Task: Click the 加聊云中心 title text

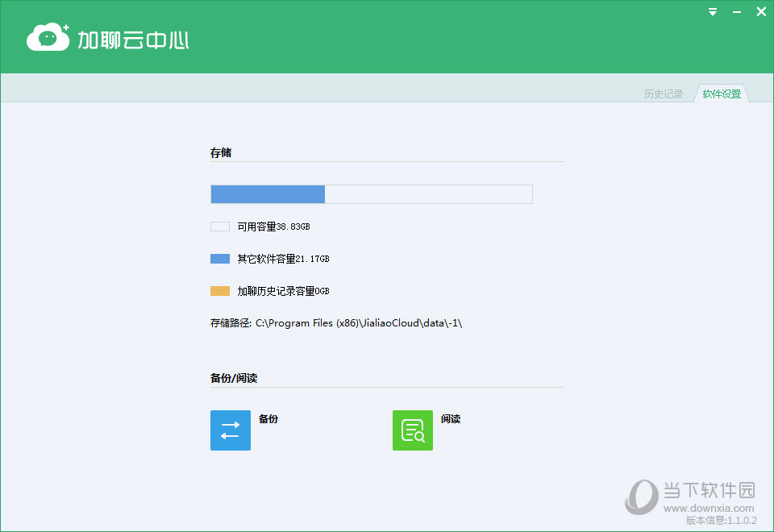Action: coord(133,40)
